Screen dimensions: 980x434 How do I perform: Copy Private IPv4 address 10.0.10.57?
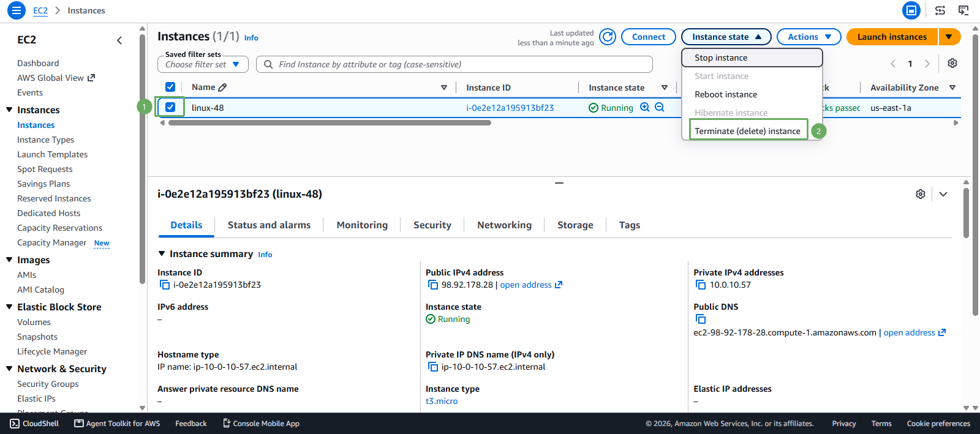click(x=701, y=285)
